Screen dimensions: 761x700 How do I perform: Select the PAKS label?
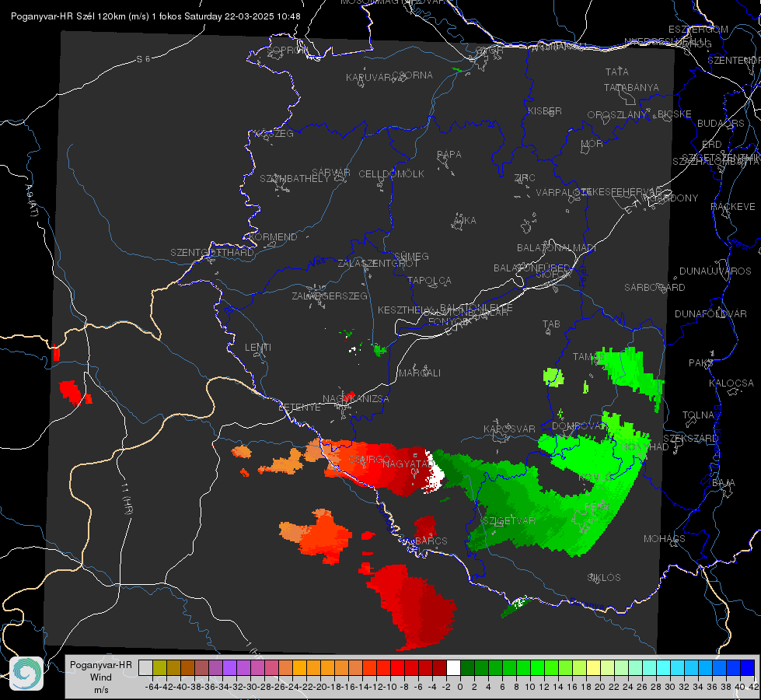pos(701,363)
